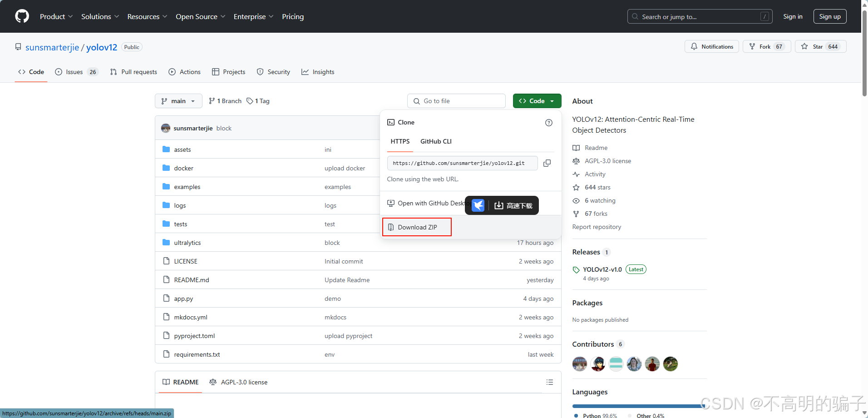868x418 pixels.
Task: Click the Go to file search box
Action: click(x=456, y=101)
